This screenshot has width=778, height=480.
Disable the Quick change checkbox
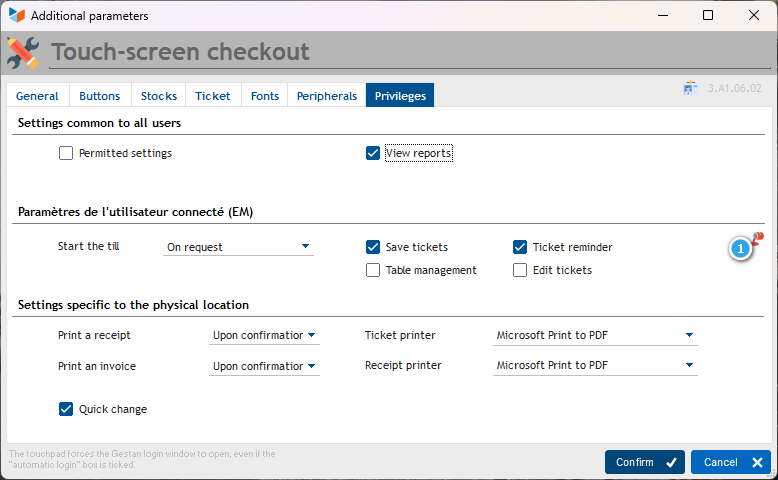click(66, 409)
